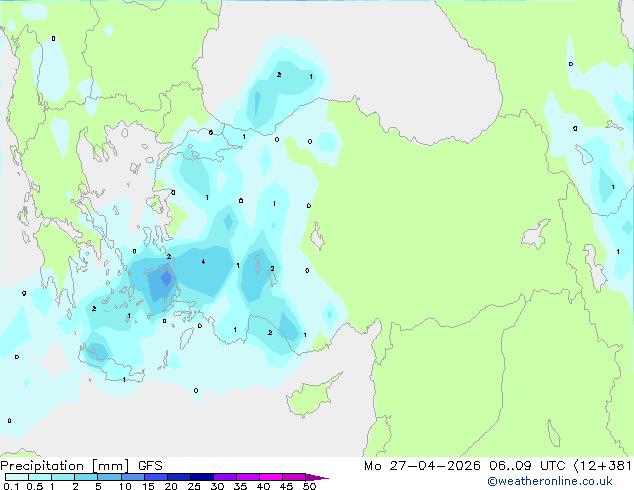The height and width of the screenshot is (490, 634).
Task: Click the "45" legend scale number
Action: coord(287,486)
